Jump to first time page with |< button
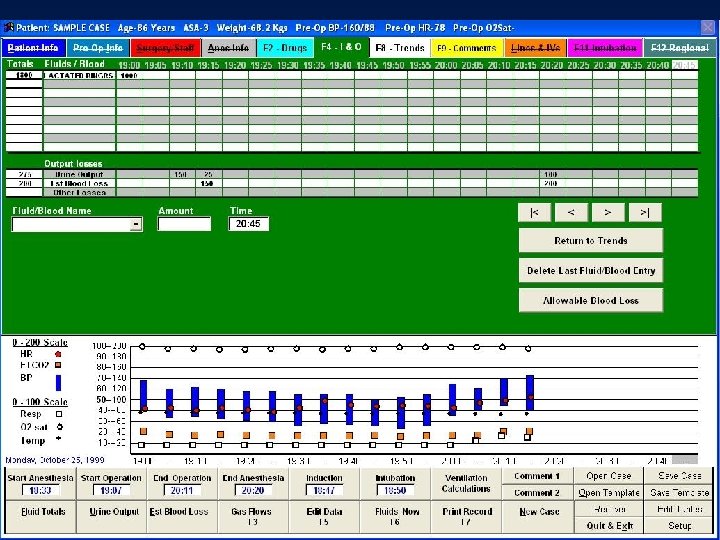Image resolution: width=720 pixels, height=540 pixels. click(x=534, y=212)
